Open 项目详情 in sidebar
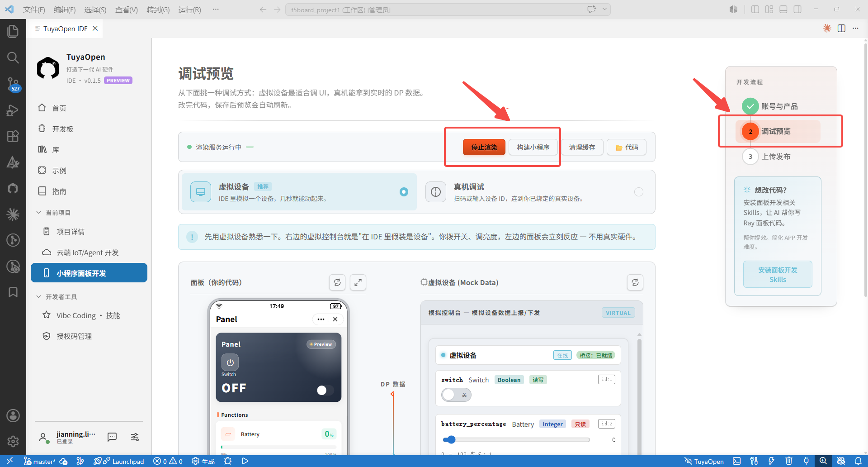The width and height of the screenshot is (868, 467). click(89, 232)
